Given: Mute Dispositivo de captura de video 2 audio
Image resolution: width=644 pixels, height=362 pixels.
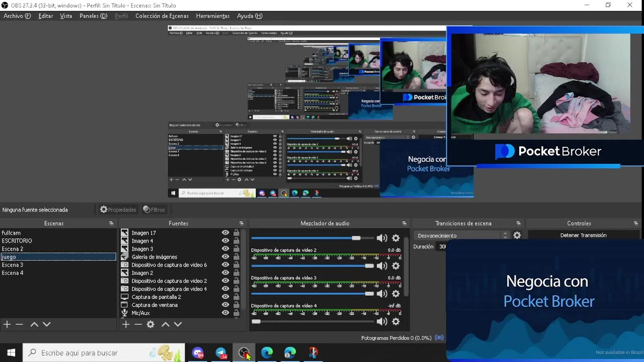Looking at the screenshot, I should click(382, 265).
